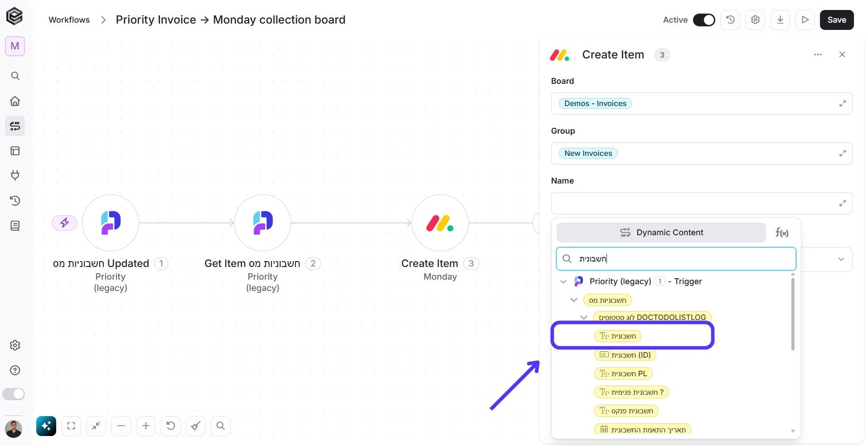
Task: Open the search icon in left sidebar
Action: tap(15, 76)
